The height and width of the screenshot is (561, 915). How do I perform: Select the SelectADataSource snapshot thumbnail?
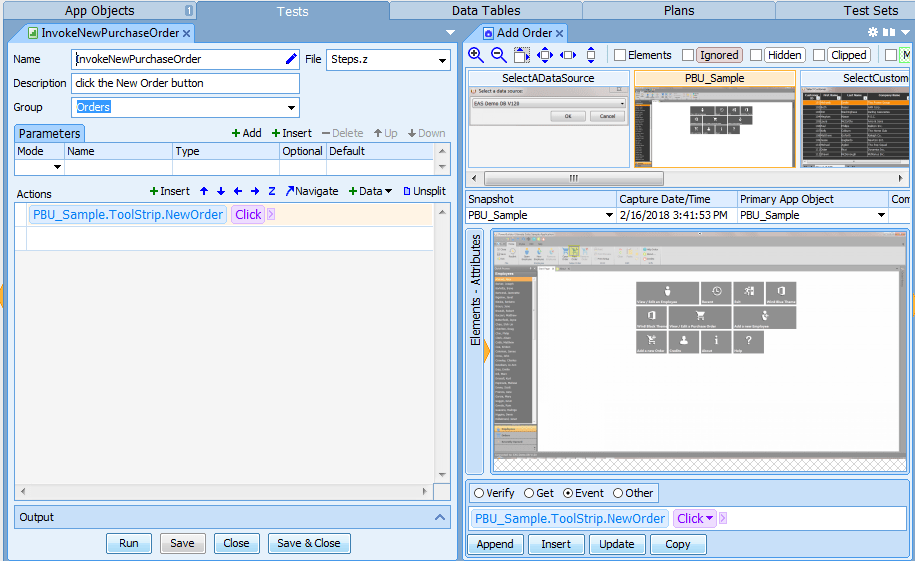(x=548, y=120)
